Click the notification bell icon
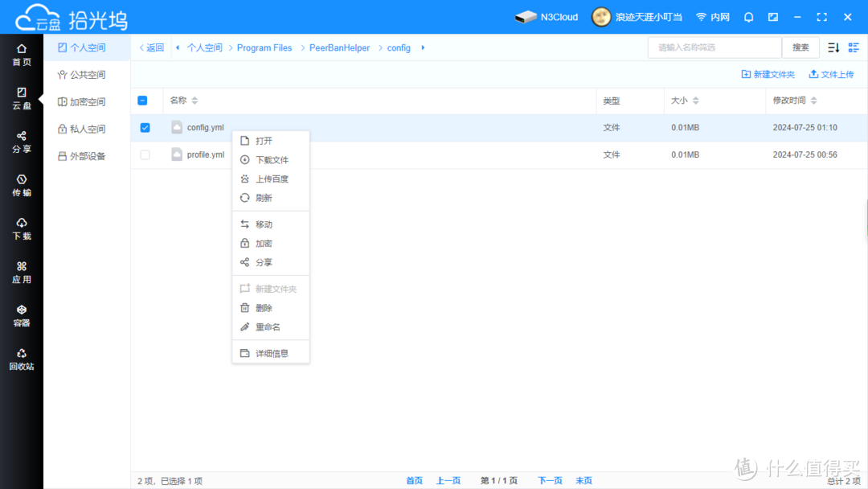 coord(748,16)
